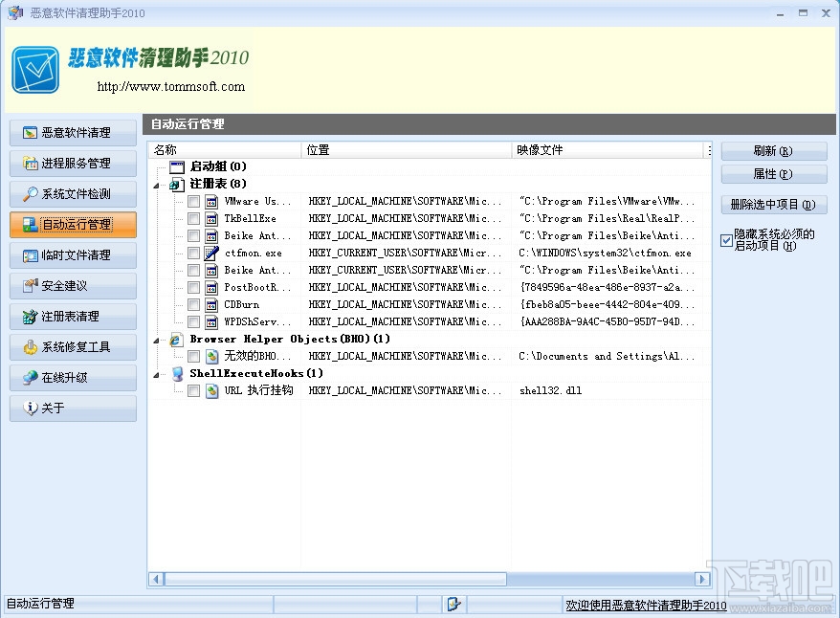This screenshot has height=618, width=840.
Task: Click the 在线升级 globe icon
Action: coord(30,378)
